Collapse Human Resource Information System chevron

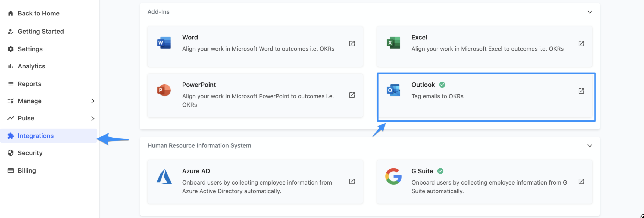point(590,146)
